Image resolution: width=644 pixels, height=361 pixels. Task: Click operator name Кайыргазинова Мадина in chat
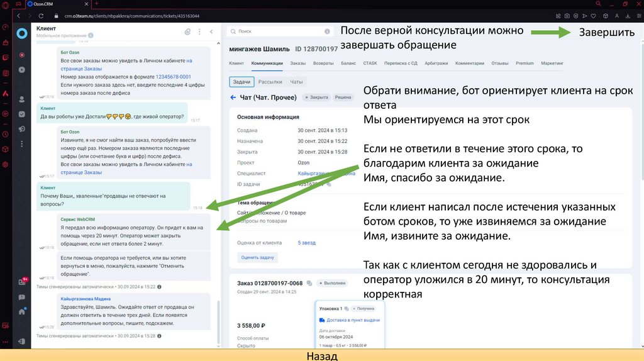pyautogui.click(x=86, y=299)
